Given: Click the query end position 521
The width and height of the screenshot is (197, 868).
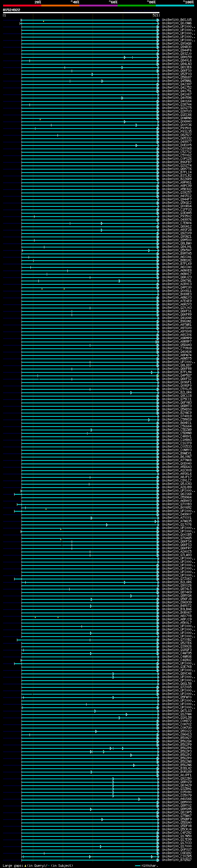Looking at the screenshot, I should pyautogui.click(x=155, y=15).
